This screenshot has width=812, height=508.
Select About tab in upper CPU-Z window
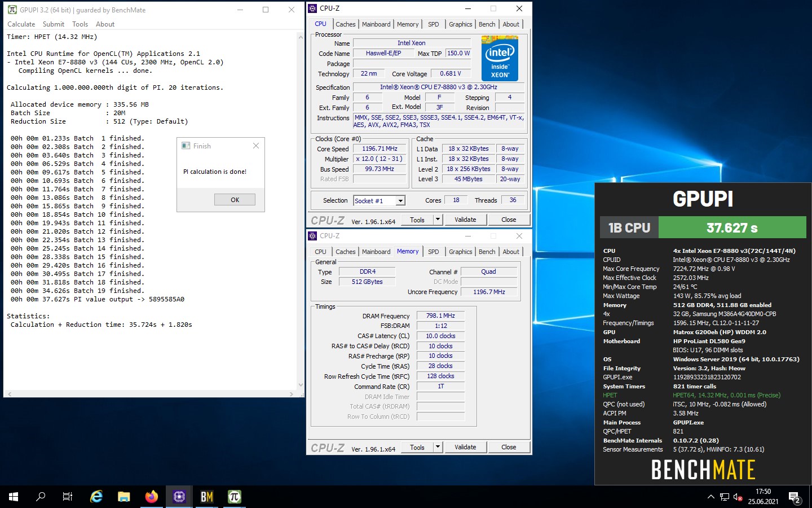click(x=511, y=24)
